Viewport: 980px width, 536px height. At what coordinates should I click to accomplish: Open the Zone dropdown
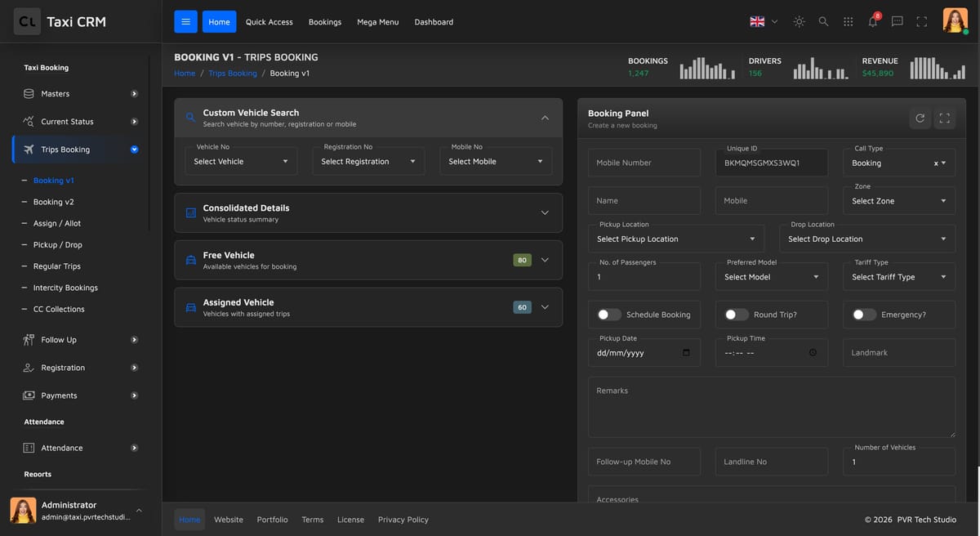pyautogui.click(x=899, y=201)
